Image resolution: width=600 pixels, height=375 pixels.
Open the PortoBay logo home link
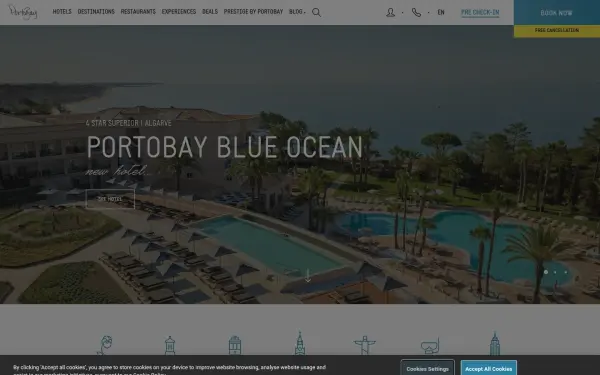tap(23, 12)
